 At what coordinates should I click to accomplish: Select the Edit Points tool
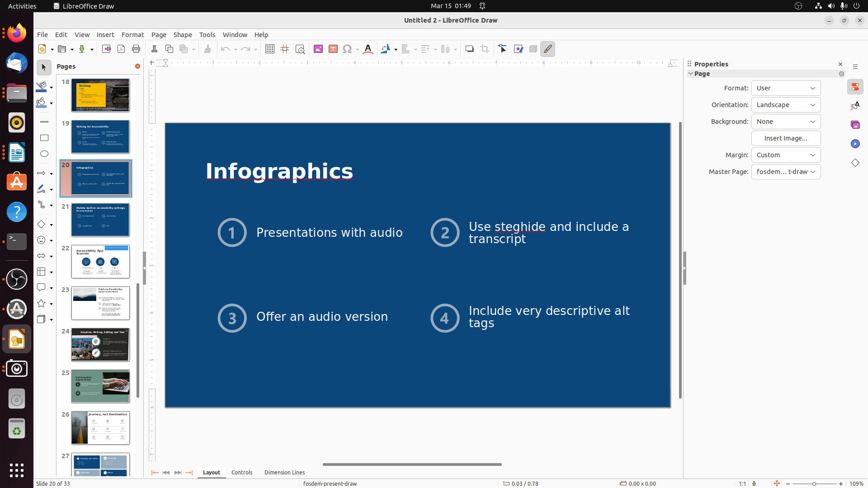tap(503, 49)
